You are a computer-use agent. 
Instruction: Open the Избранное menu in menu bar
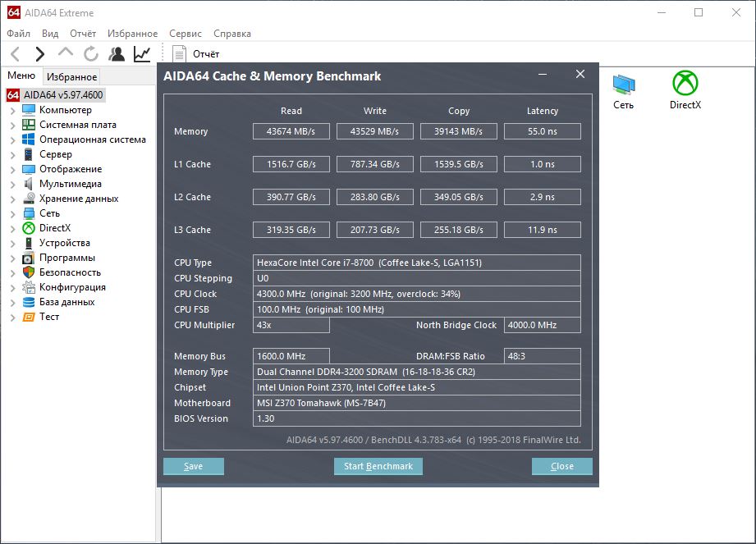tap(133, 34)
